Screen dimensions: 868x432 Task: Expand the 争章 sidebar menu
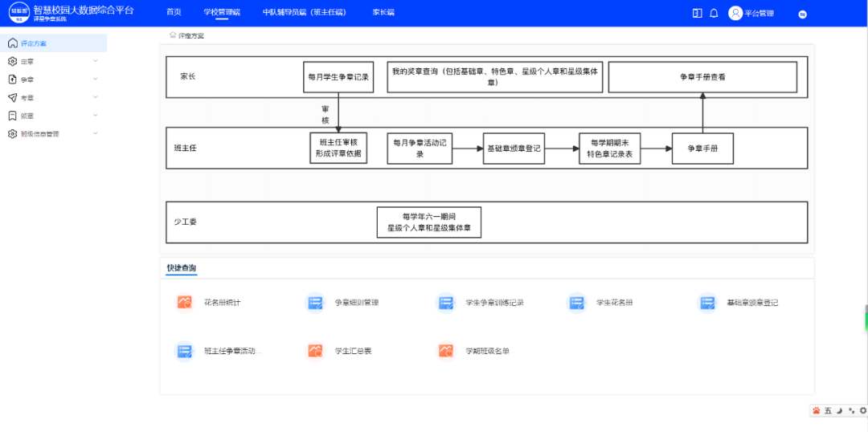pyautogui.click(x=52, y=79)
